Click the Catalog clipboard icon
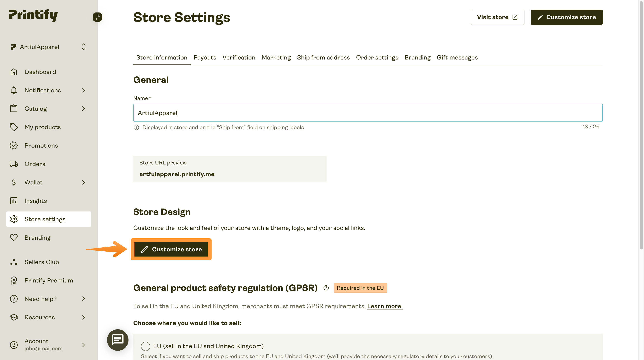The image size is (644, 360). (14, 109)
